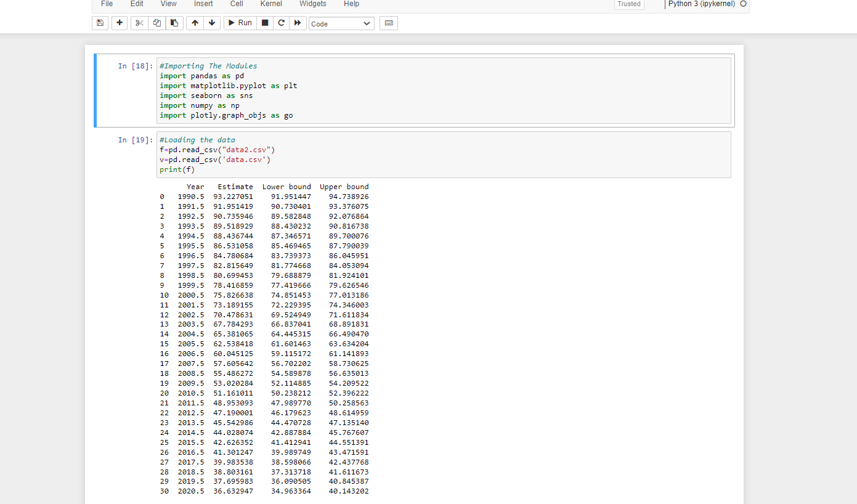This screenshot has width=857, height=504.
Task: Click the 'import numpy as np' line
Action: (200, 105)
